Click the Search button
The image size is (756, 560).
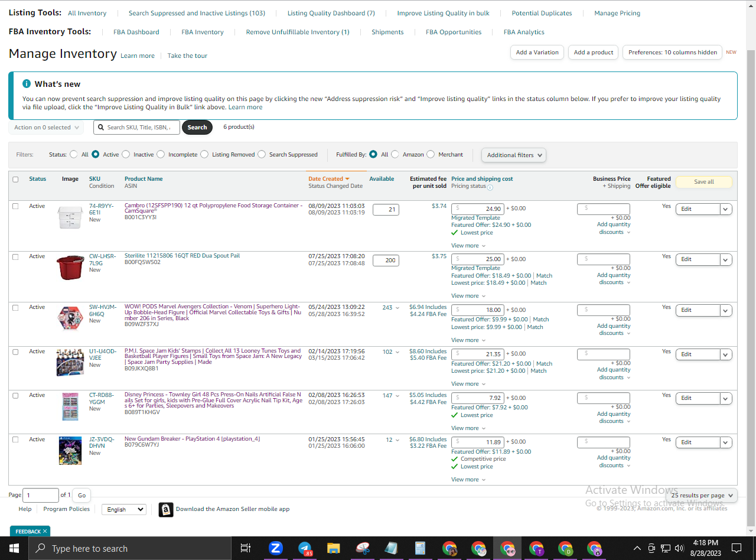[x=197, y=128]
